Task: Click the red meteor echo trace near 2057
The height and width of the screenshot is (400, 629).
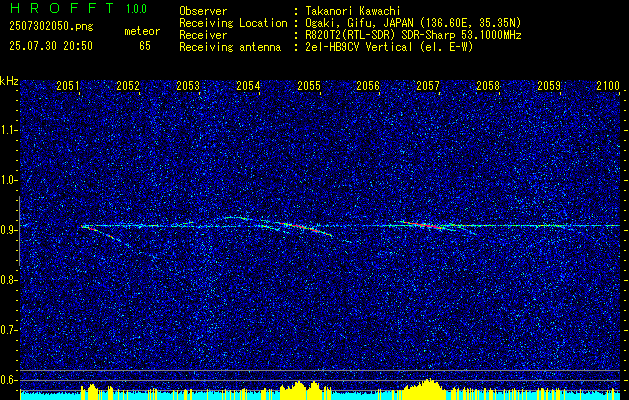Action: pyautogui.click(x=425, y=225)
